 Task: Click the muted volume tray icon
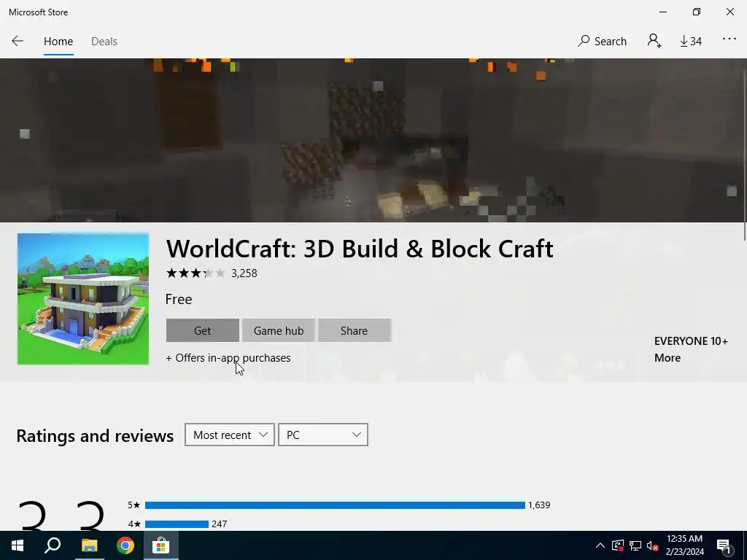coord(653,545)
